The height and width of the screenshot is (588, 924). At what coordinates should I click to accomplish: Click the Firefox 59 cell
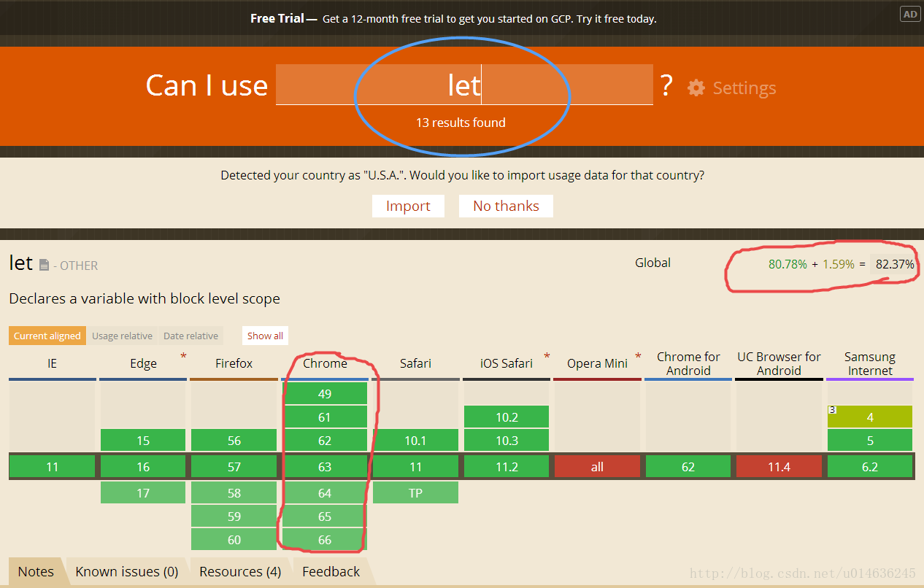point(234,517)
